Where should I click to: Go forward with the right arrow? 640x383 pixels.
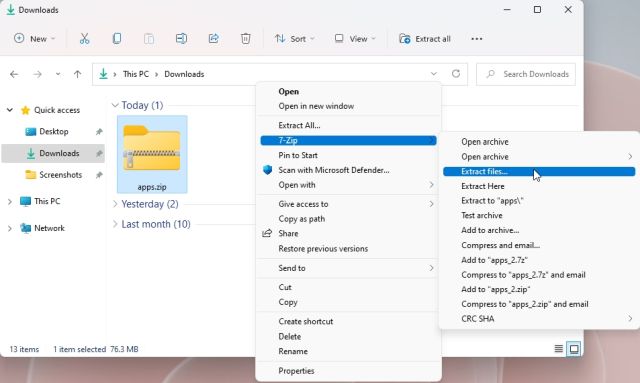pos(38,74)
